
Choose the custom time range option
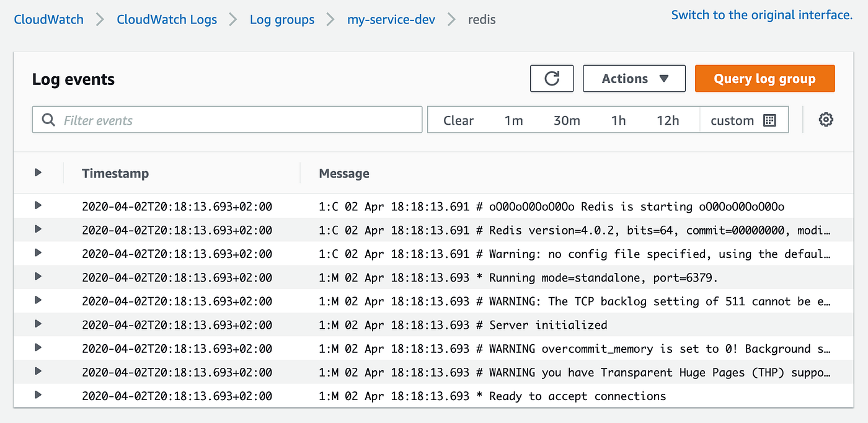[743, 120]
